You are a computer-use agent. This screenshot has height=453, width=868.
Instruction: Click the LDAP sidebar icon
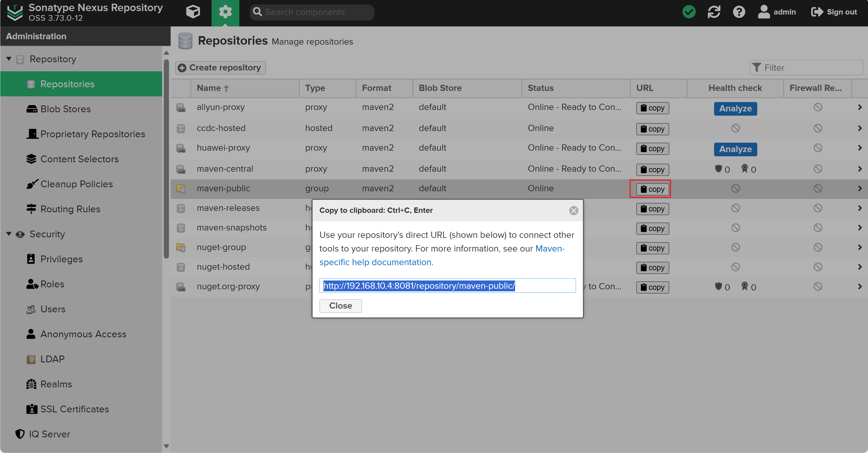pyautogui.click(x=31, y=359)
